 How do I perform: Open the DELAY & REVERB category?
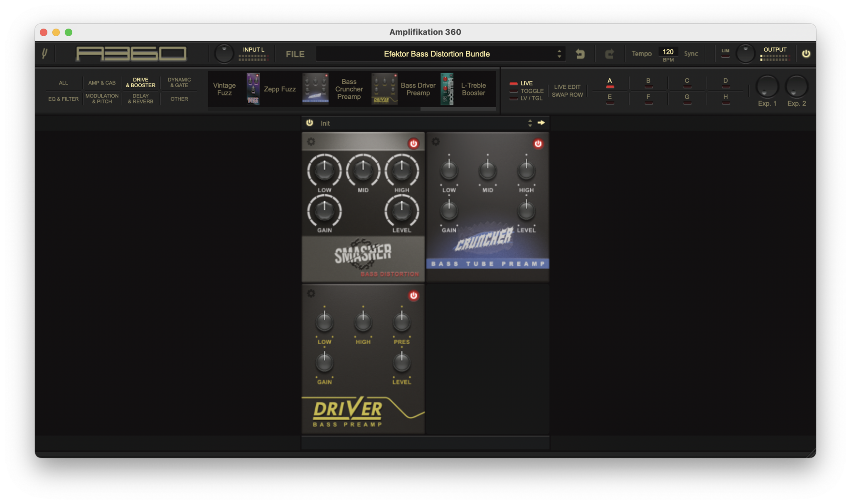pyautogui.click(x=140, y=98)
